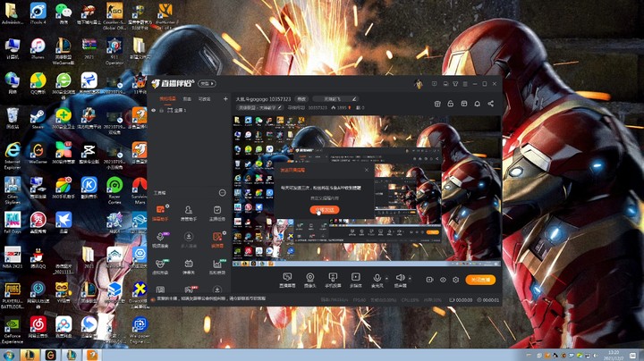The height and width of the screenshot is (361, 644).
Task: Expand the speaker options arrow
Action: [x=410, y=279]
